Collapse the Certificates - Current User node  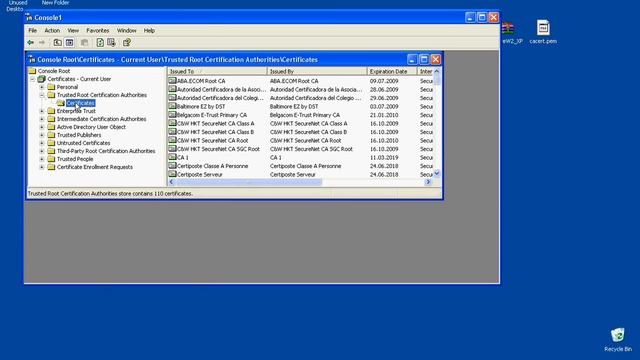point(32,79)
